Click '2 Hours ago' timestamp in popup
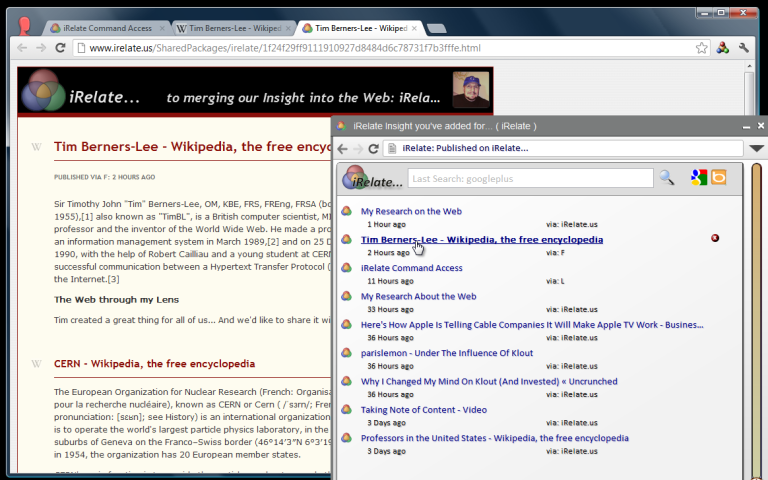Viewport: 768px width, 480px height. 388,253
